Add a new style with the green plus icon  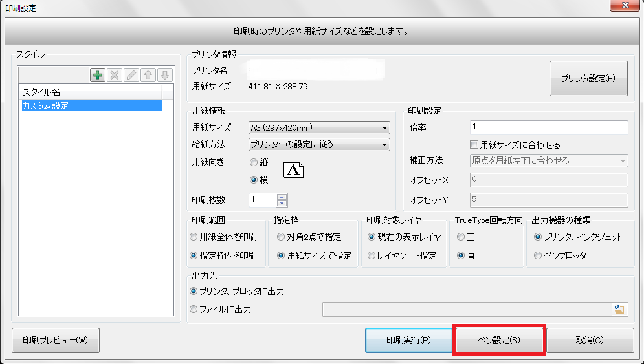coord(98,75)
